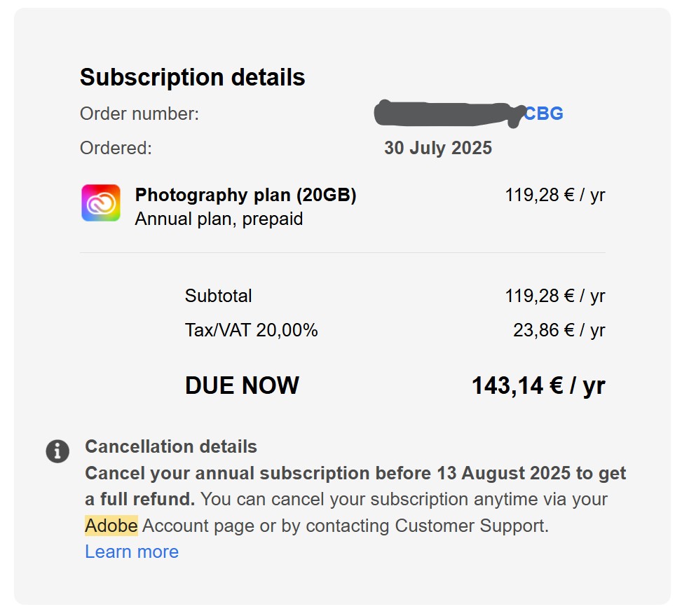The image size is (682, 616).
Task: Click the Tax/VAT 20,00% label
Action: 251,330
